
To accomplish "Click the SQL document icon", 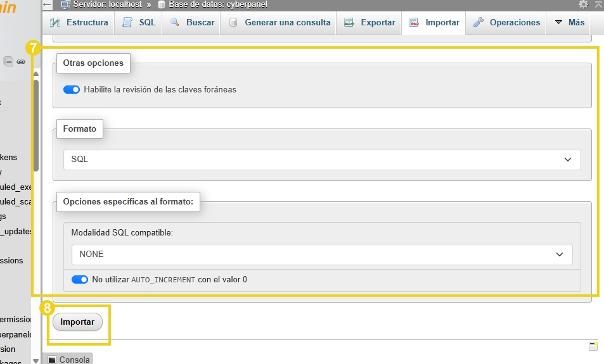I will coord(127,22).
